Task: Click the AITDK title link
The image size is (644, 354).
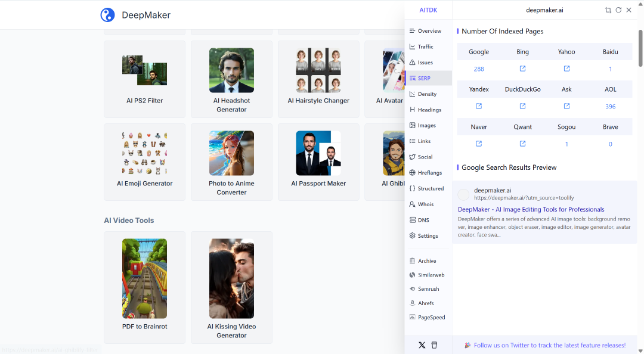Action: pos(428,10)
